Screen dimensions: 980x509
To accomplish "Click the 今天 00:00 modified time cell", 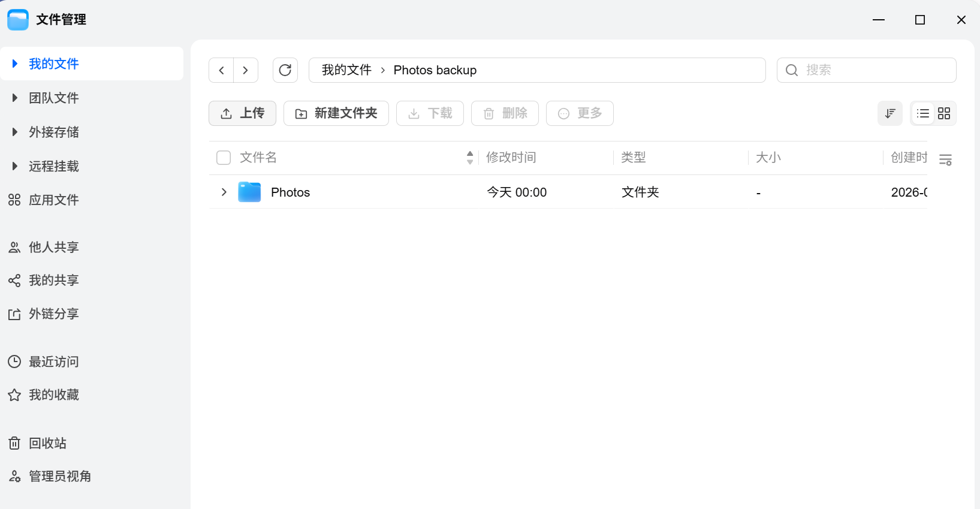I will click(517, 192).
